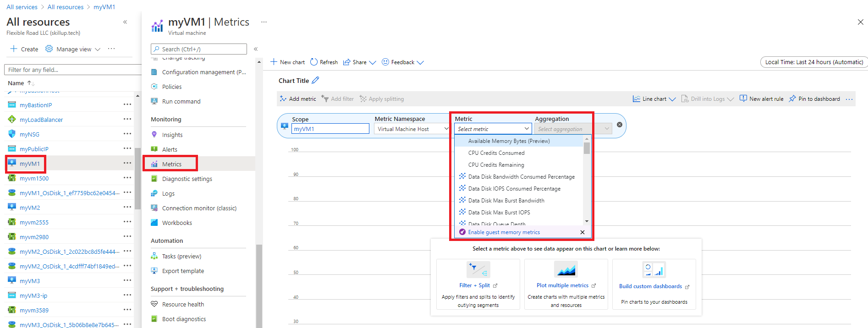Click the myvm1500 resource icon
868x328 pixels.
tap(12, 178)
